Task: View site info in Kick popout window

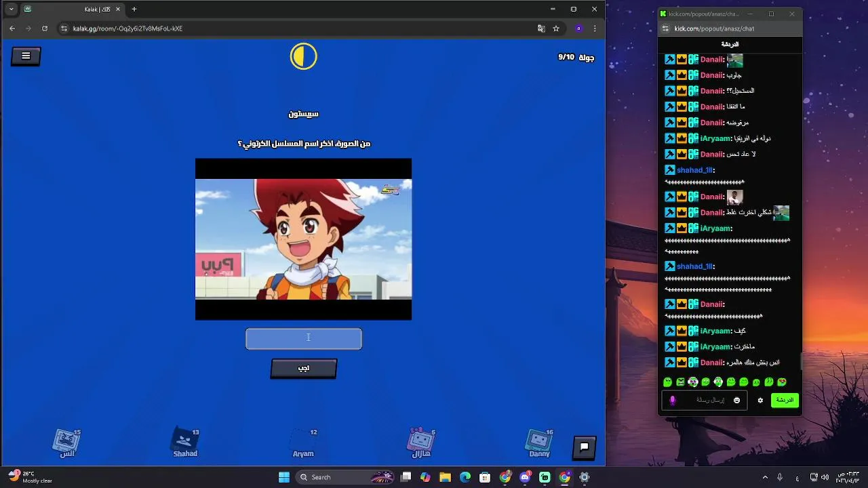Action: (x=665, y=28)
